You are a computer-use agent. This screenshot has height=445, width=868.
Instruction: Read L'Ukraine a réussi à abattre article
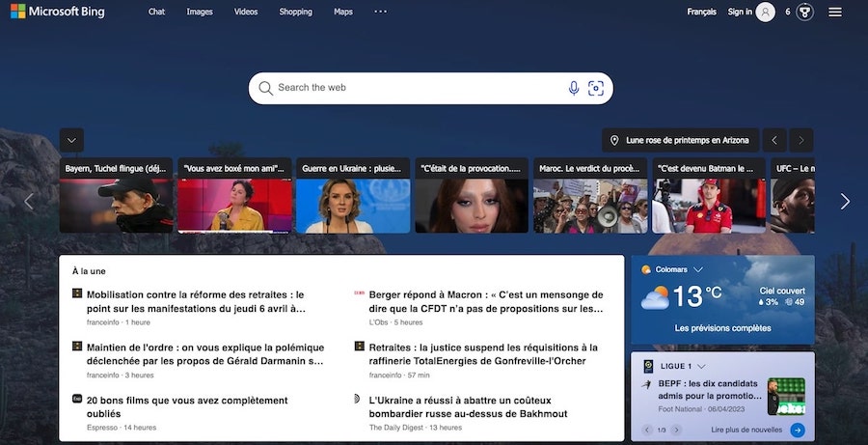click(x=469, y=406)
